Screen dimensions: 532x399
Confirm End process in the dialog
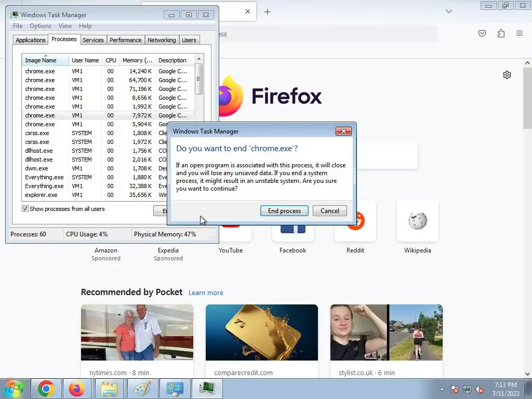coord(284,211)
